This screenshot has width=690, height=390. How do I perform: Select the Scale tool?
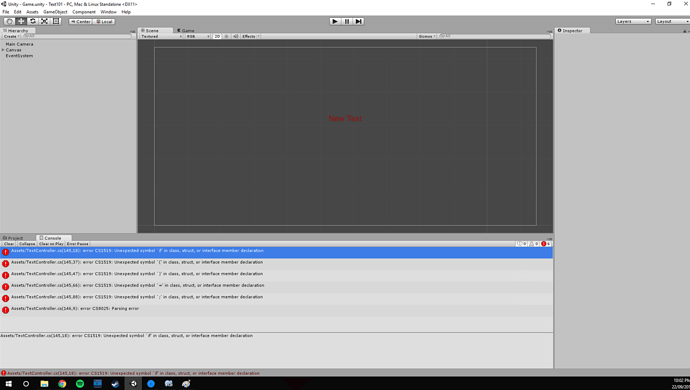[x=44, y=21]
